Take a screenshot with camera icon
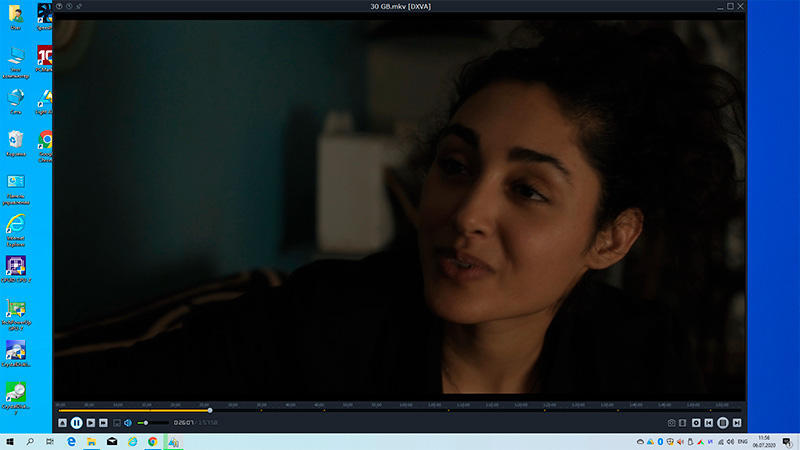Viewport: 800px width, 450px height. (x=671, y=423)
